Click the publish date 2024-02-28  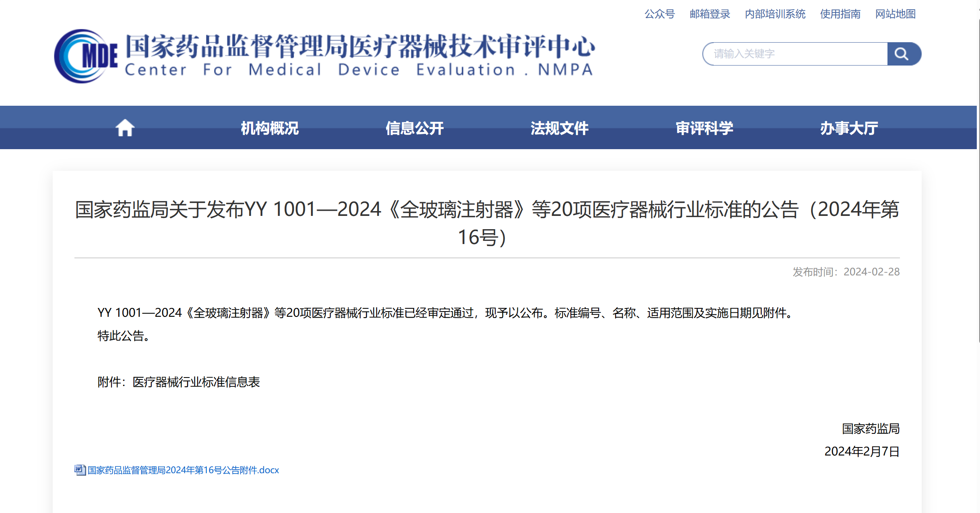(871, 272)
